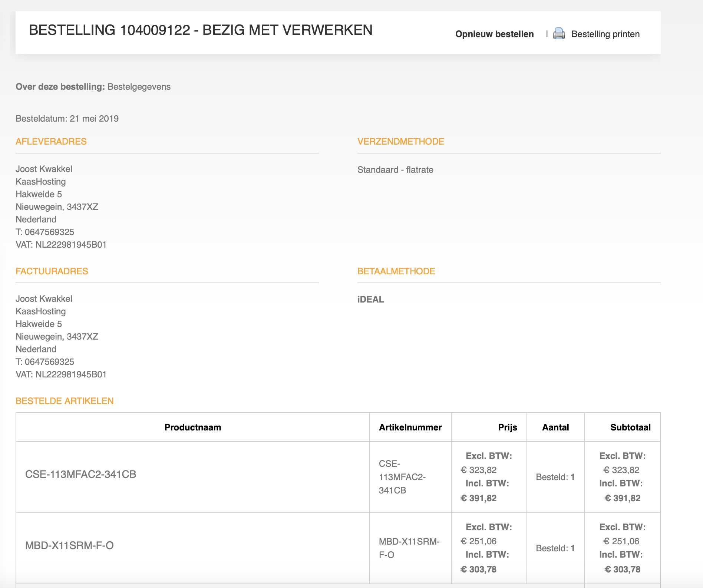703x588 pixels.
Task: Click the Standaard - flatrate shipping text
Action: click(395, 170)
